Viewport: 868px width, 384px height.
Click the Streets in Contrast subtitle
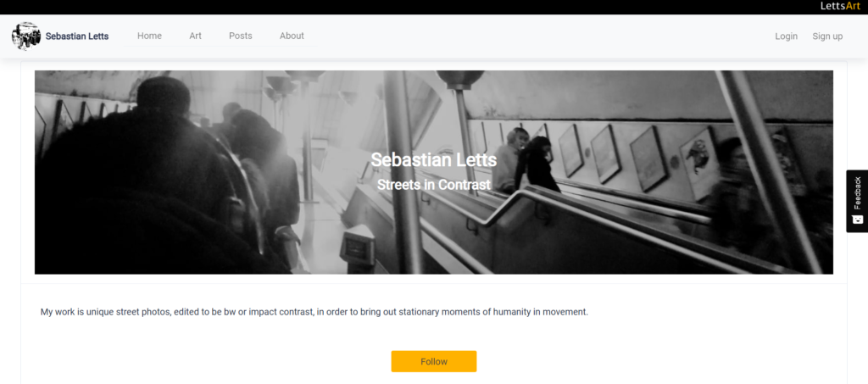(x=434, y=185)
